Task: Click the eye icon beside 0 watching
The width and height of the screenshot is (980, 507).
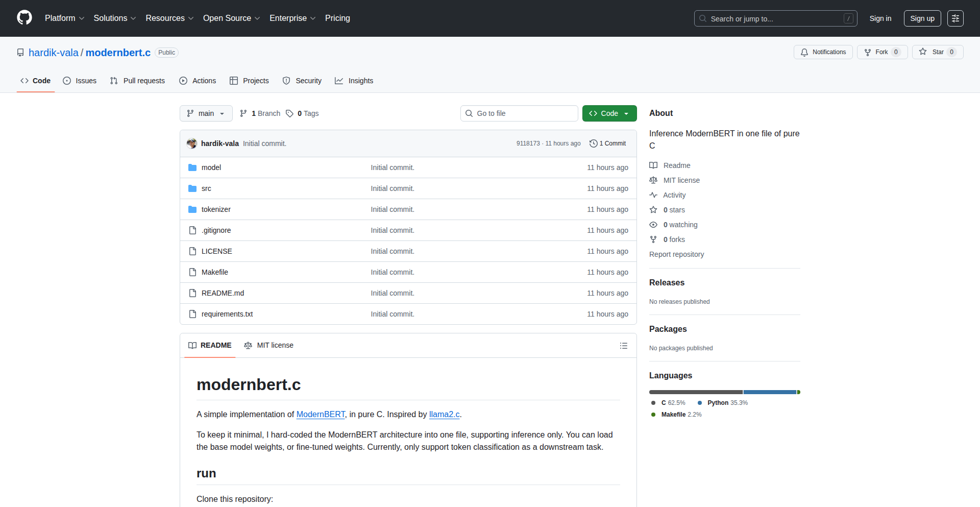Action: (x=653, y=225)
